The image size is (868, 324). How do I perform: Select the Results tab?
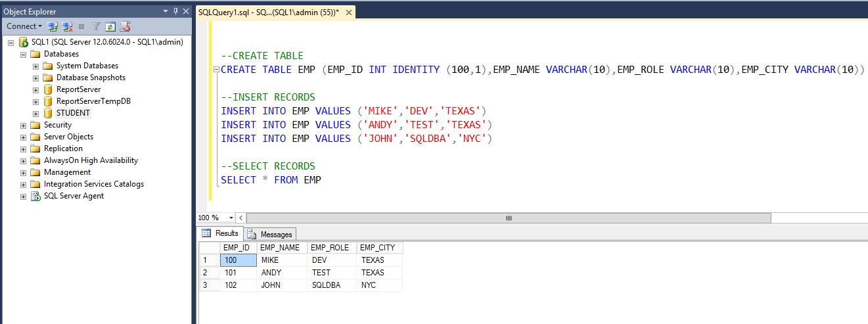coord(220,233)
